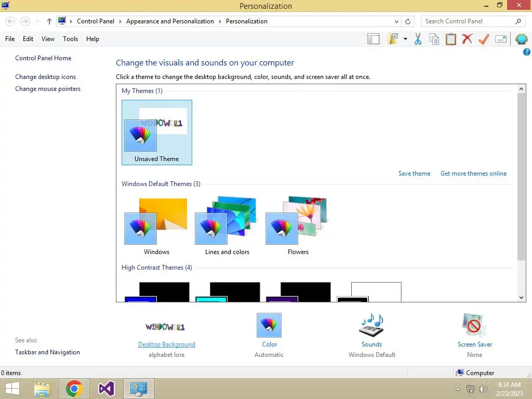Open Taskbar and Navigation link
The image size is (532, 399).
(47, 352)
